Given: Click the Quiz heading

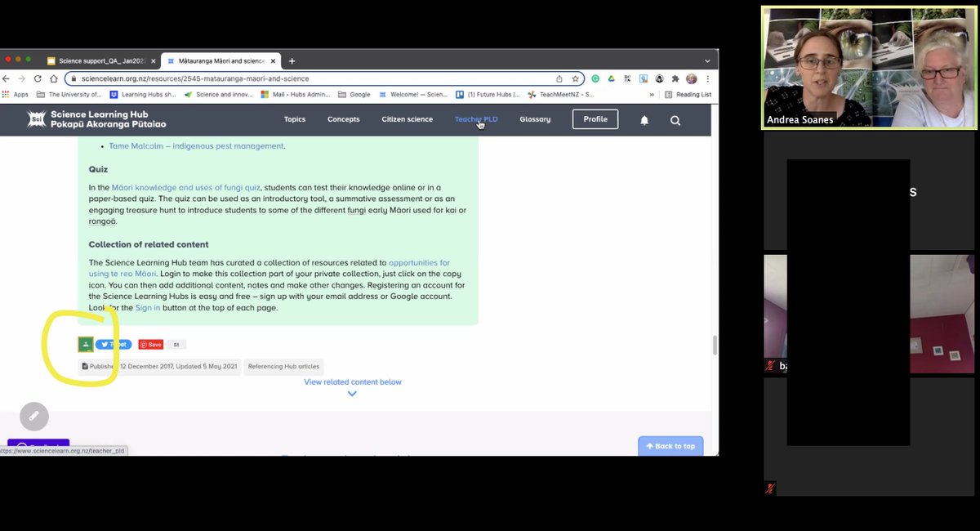Looking at the screenshot, I should [x=98, y=170].
